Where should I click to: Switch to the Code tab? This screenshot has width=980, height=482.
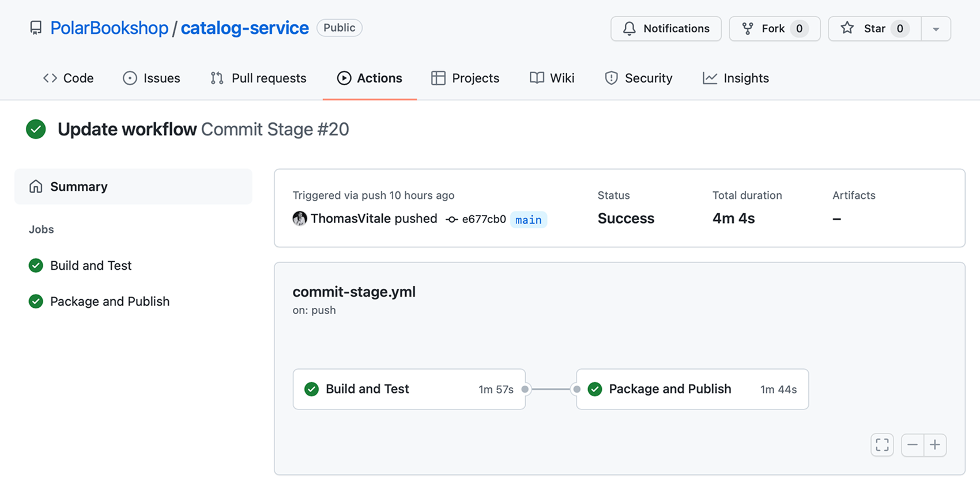pos(68,78)
